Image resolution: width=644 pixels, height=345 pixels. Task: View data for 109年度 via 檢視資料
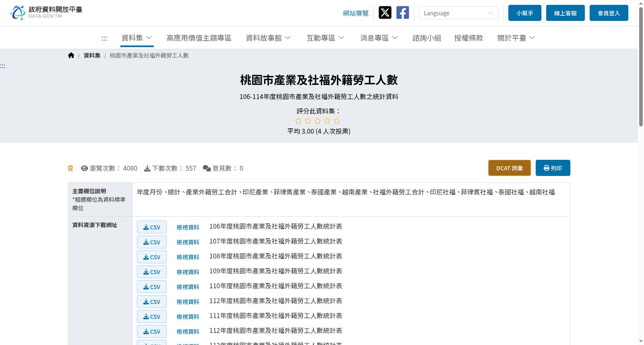(188, 272)
